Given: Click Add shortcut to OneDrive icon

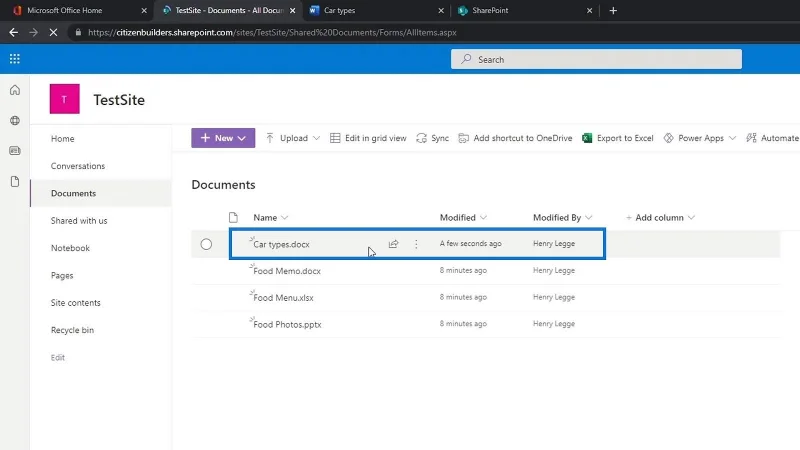Looking at the screenshot, I should point(463,138).
